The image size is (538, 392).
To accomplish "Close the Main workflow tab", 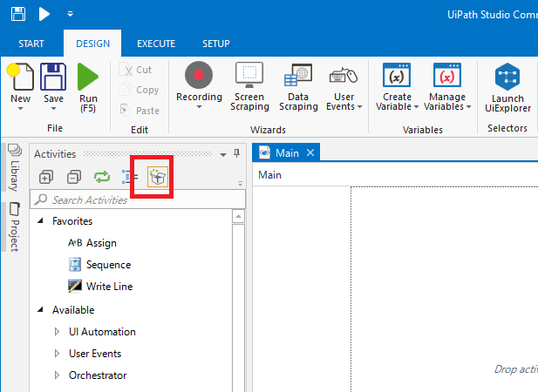I will click(310, 153).
